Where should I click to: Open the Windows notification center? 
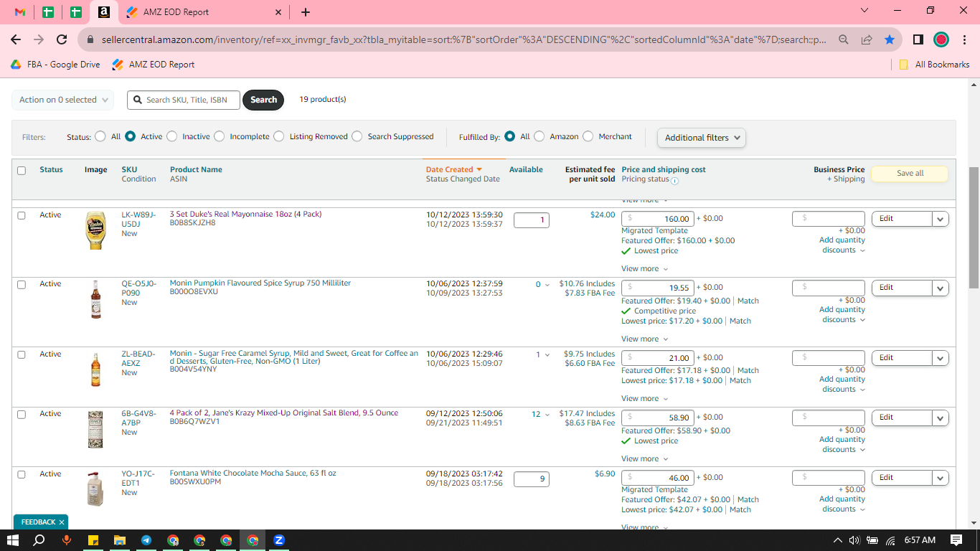pyautogui.click(x=956, y=540)
